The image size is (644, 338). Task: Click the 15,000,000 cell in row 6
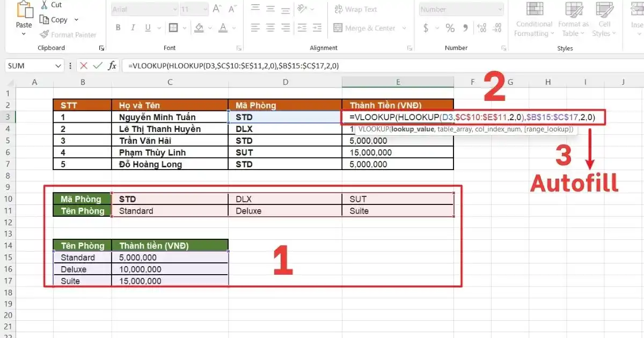[x=398, y=152]
